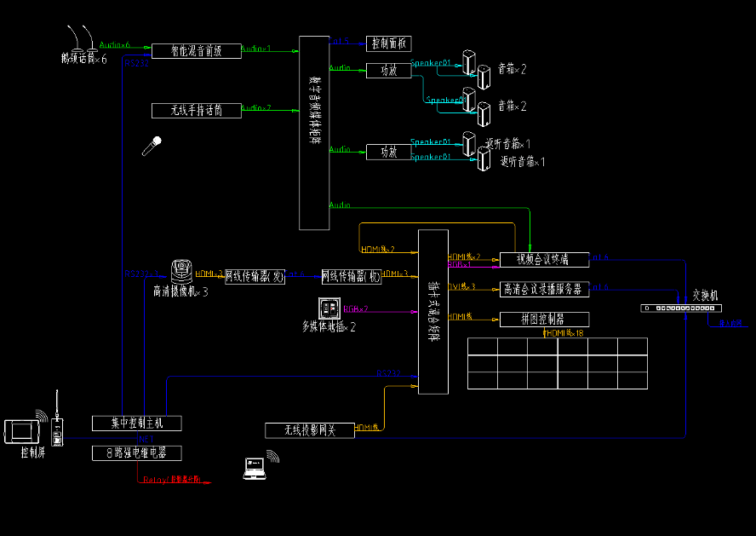Click the control screen (控制屏) tablet icon
This screenshot has width=756, height=536.
tap(21, 431)
